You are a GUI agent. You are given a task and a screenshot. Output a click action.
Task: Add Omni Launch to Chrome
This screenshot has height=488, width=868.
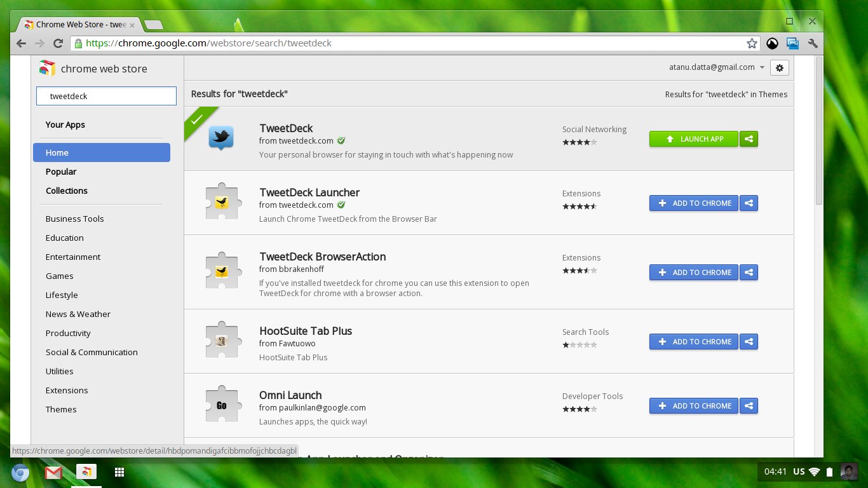pyautogui.click(x=694, y=405)
